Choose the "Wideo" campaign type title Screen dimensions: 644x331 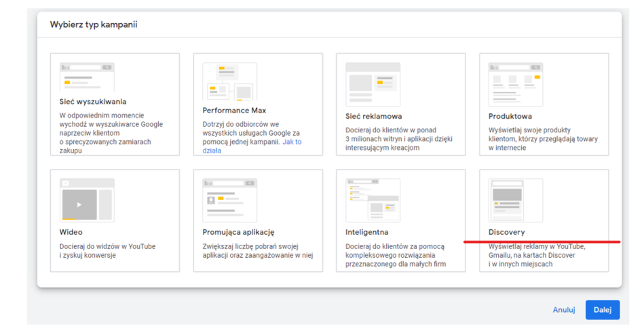click(71, 232)
